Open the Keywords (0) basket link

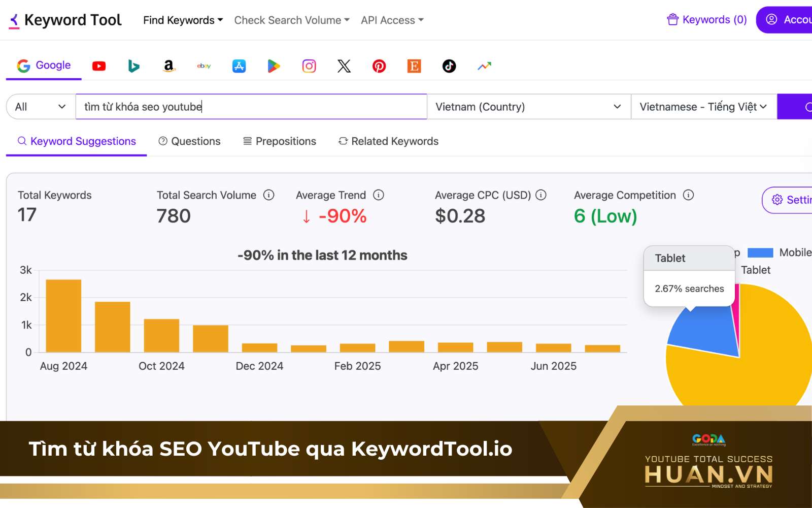pyautogui.click(x=707, y=20)
